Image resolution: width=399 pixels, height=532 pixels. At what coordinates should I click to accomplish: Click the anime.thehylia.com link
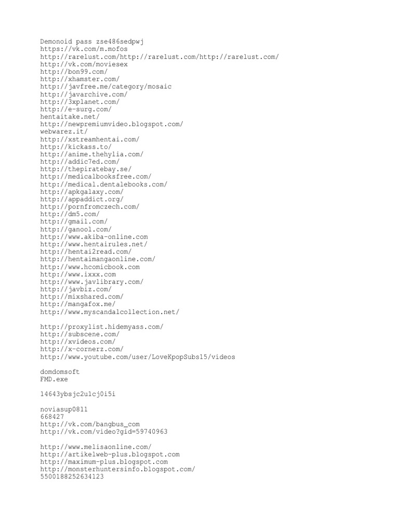tap(91, 154)
